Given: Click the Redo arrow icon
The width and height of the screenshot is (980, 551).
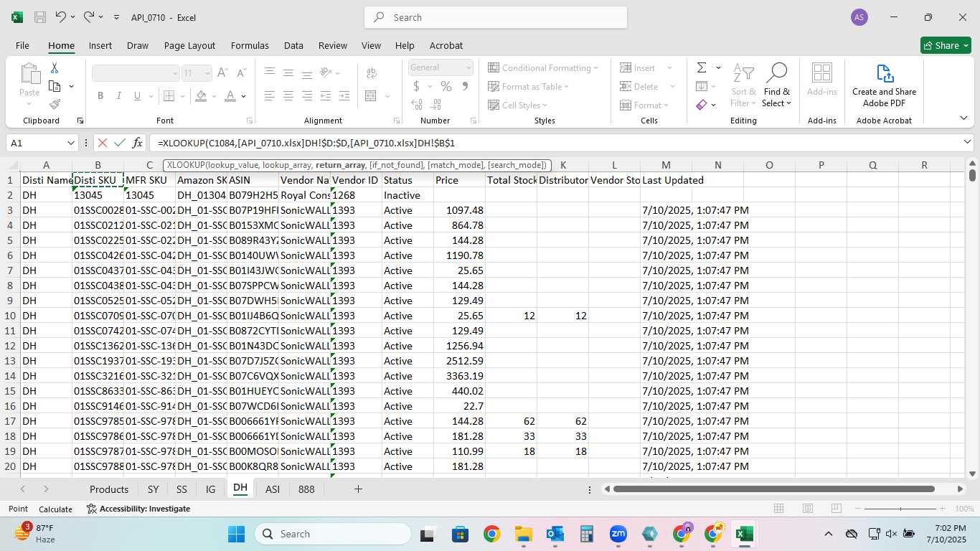Looking at the screenshot, I should 89,17.
